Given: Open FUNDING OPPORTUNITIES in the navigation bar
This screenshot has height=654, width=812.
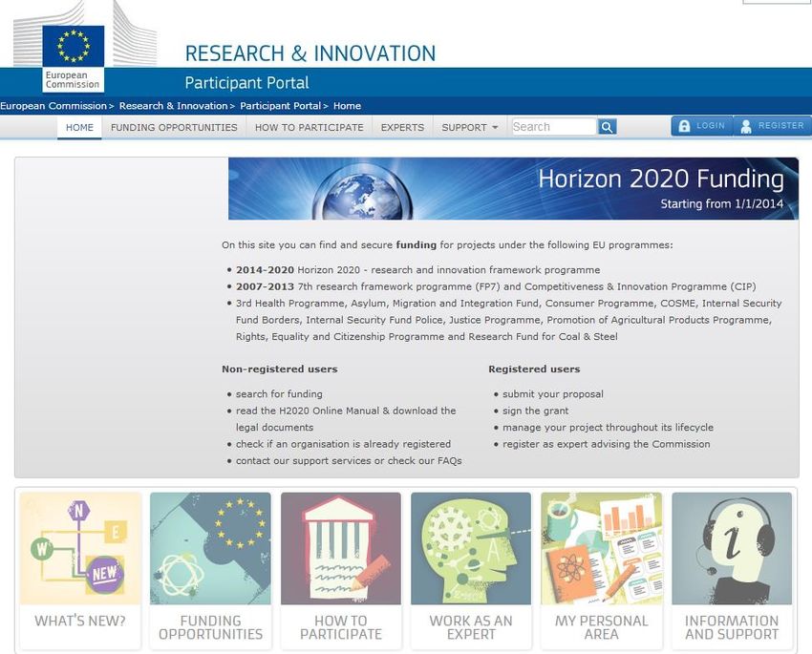Looking at the screenshot, I should point(174,127).
